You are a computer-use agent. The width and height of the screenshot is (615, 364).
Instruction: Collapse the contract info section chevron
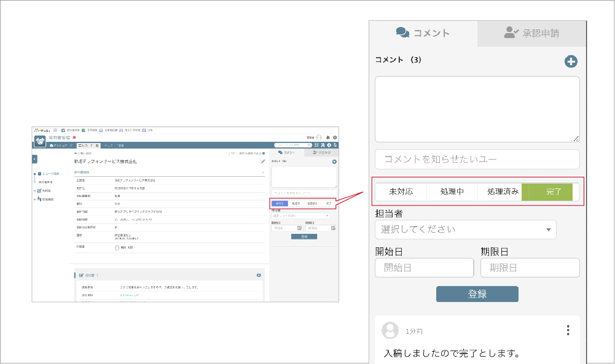264,173
